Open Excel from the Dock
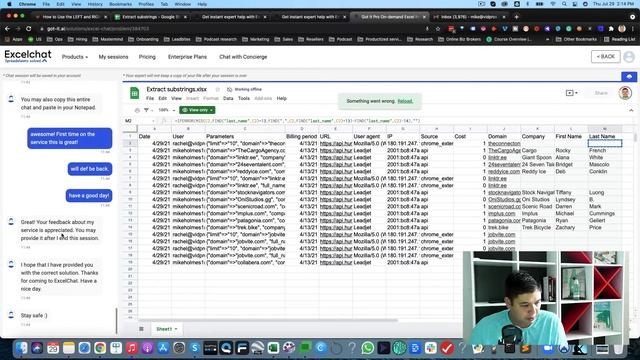The width and height of the screenshot is (640, 360). tap(273, 348)
